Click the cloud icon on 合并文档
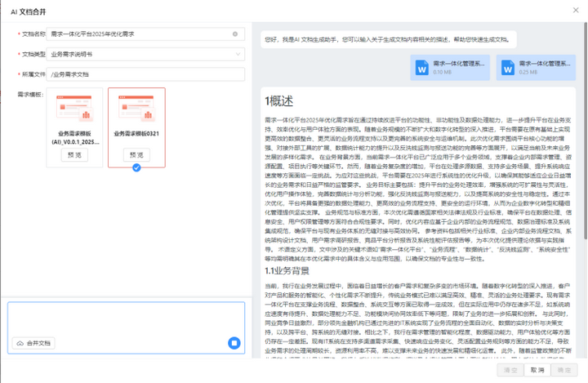This screenshot has height=383, width=588. click(20, 343)
